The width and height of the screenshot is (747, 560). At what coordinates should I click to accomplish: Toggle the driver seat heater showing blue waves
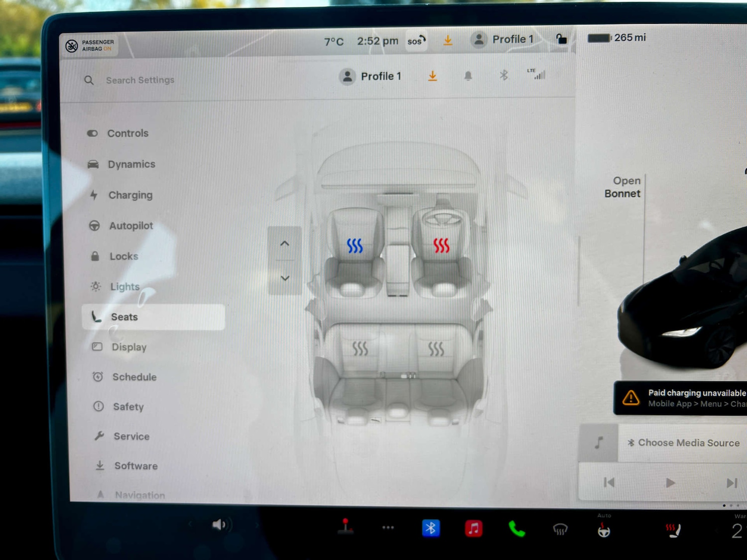[354, 245]
